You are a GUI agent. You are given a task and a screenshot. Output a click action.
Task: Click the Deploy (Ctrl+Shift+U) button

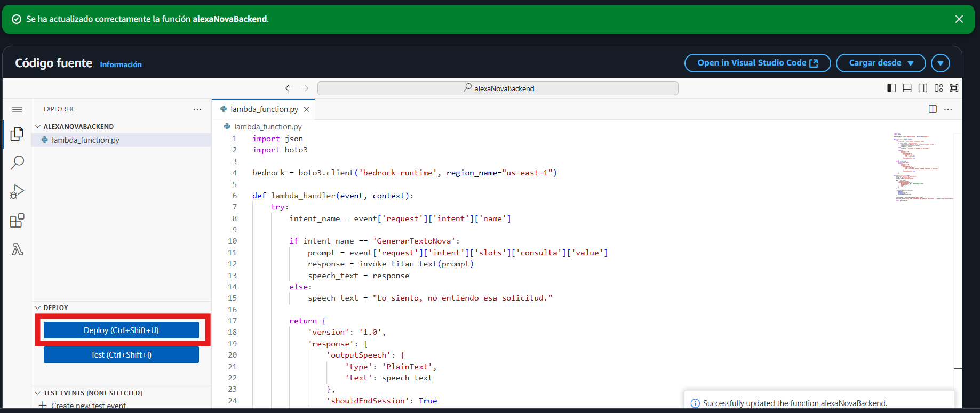coord(121,330)
